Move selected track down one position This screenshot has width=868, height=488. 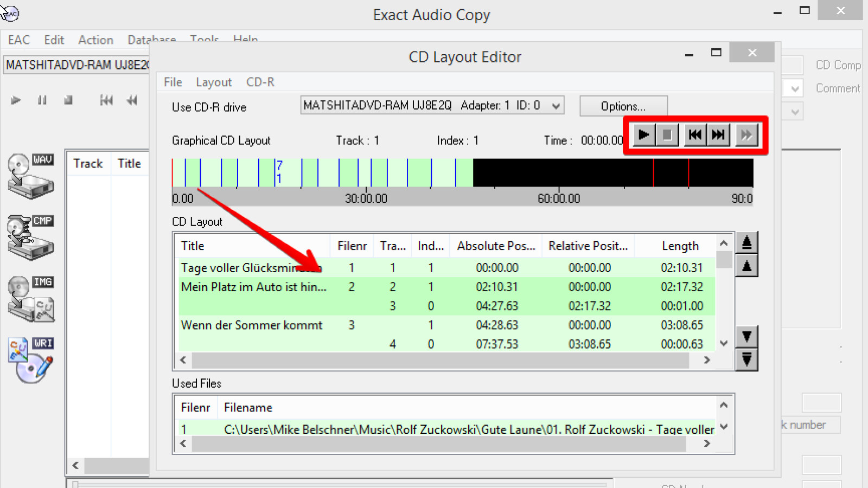tap(746, 337)
